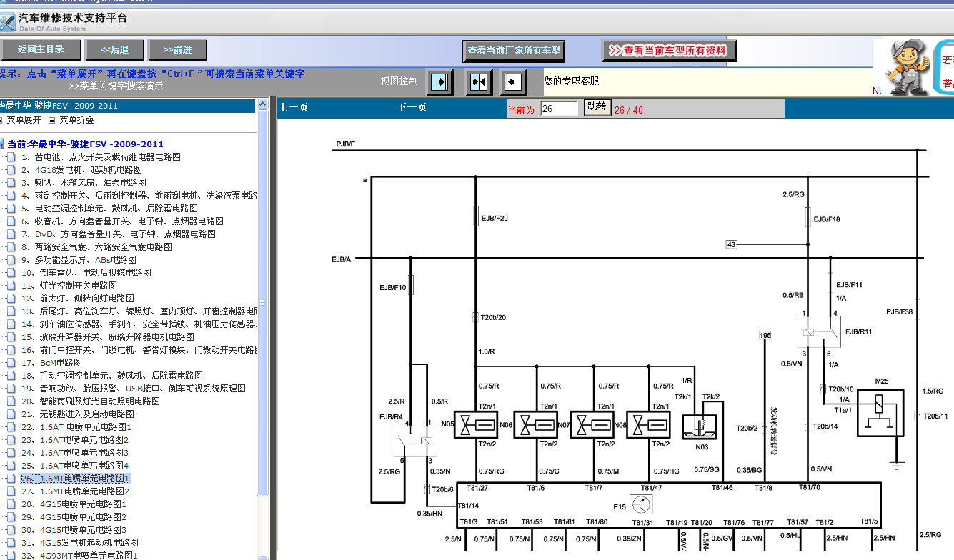Click document icon beside 1、蓄电池 circuit entry
Screen dimensions: 954x560
coord(11,157)
